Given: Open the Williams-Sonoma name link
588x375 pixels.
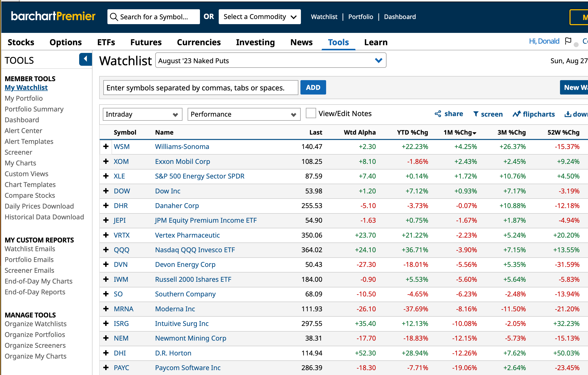Looking at the screenshot, I should click(182, 146).
